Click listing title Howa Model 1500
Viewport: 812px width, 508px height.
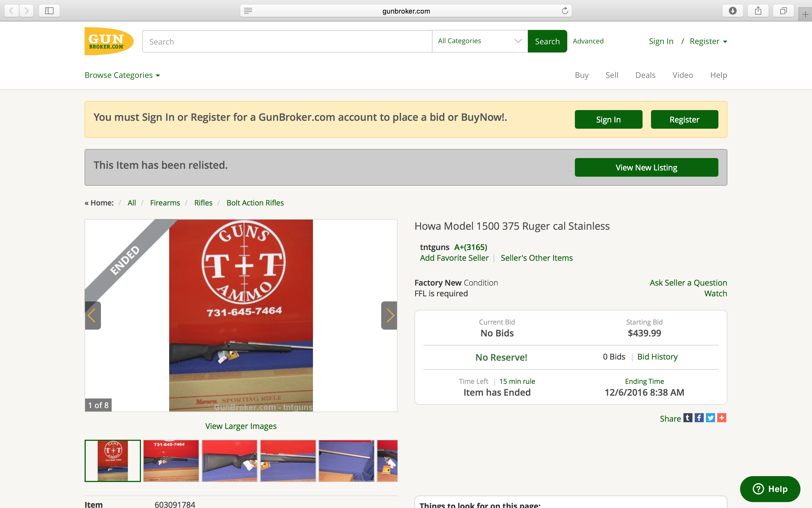click(x=512, y=226)
